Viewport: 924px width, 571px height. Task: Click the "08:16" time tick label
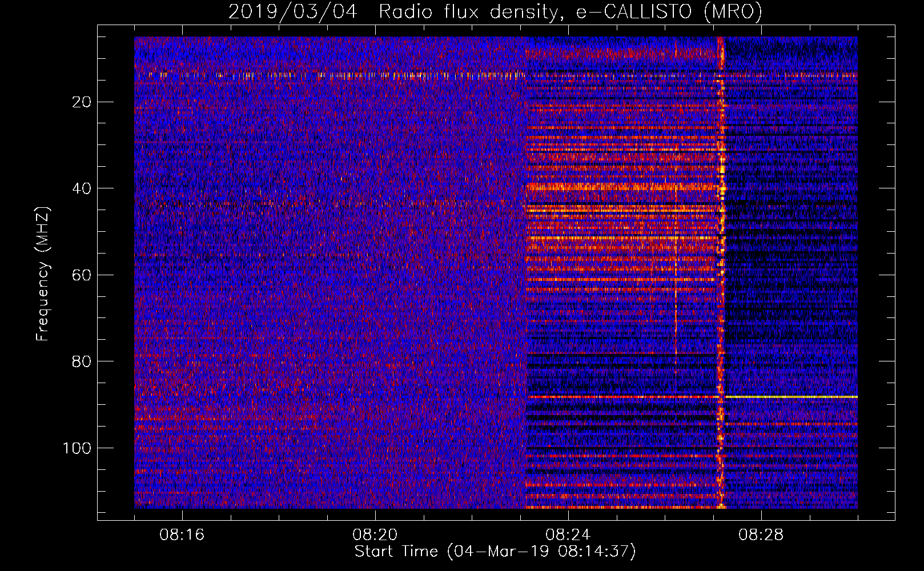click(182, 535)
